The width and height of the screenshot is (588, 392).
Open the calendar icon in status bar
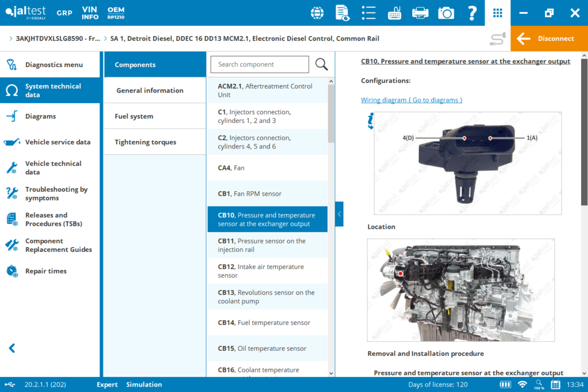click(x=555, y=384)
